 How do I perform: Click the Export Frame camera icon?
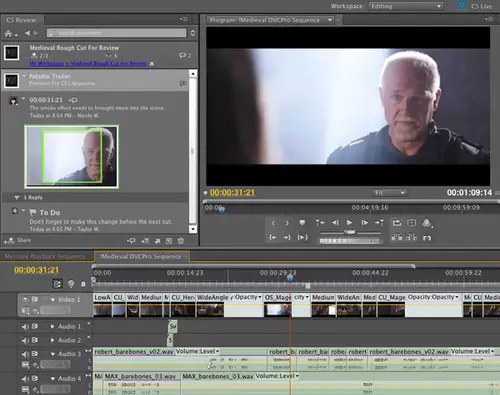[427, 238]
